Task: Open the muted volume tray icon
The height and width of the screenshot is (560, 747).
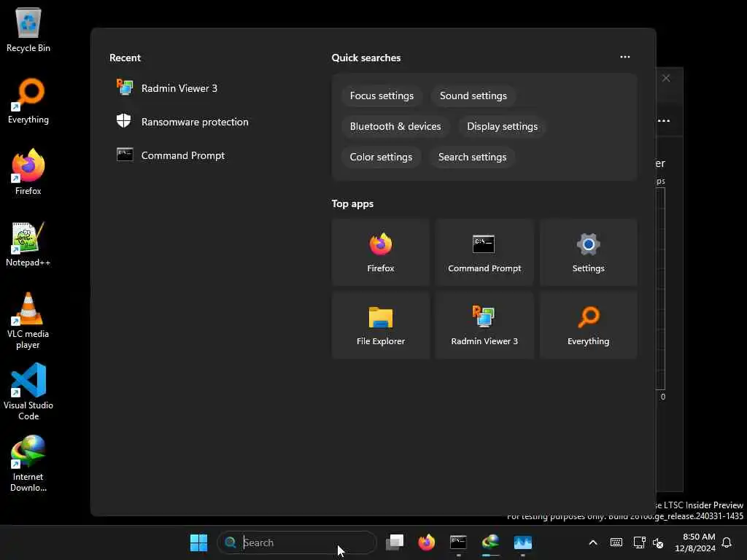Action: (658, 542)
